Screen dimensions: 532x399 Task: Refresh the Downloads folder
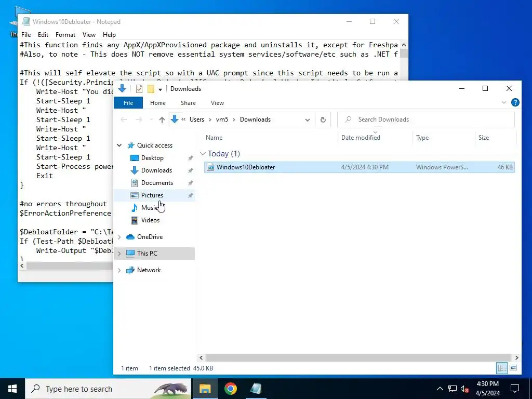coord(323,120)
